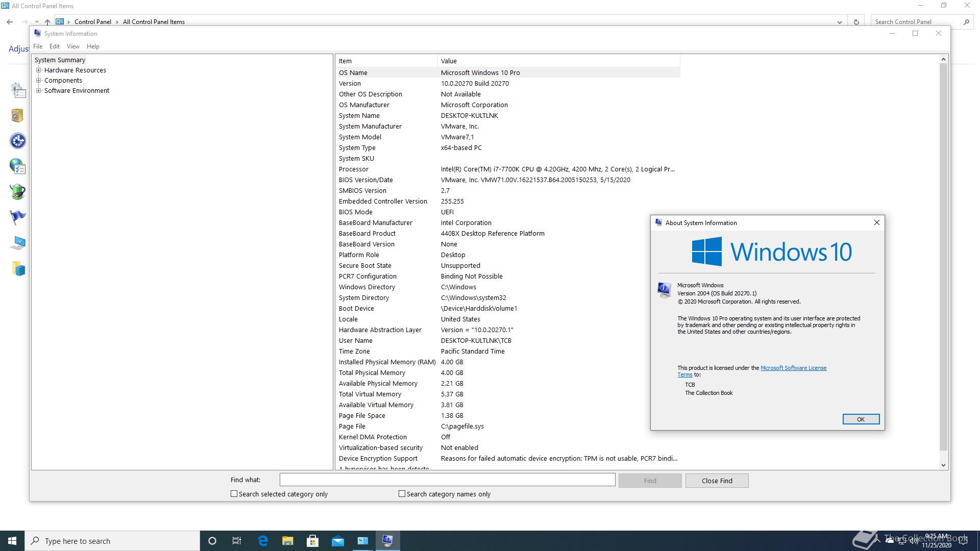Open Task View from the taskbar

[x=237, y=541]
